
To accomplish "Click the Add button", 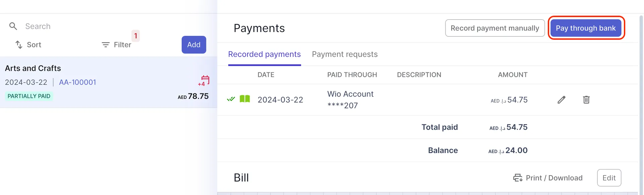I will point(194,45).
